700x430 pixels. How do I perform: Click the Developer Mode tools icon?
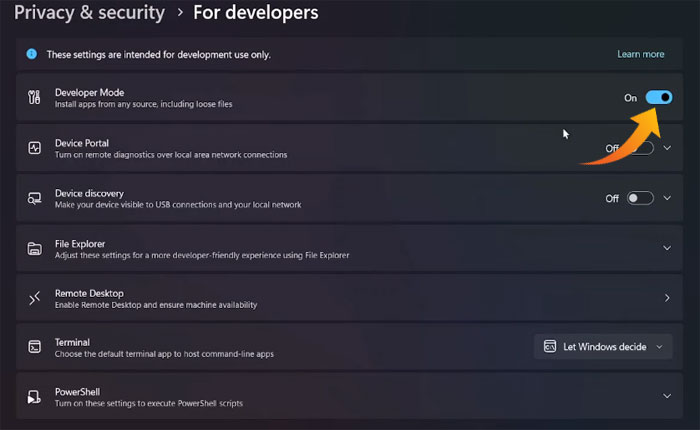pyautogui.click(x=34, y=98)
